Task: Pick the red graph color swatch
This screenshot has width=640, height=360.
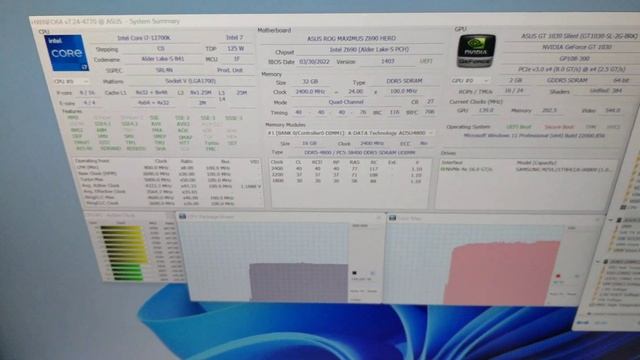Action: (558, 276)
